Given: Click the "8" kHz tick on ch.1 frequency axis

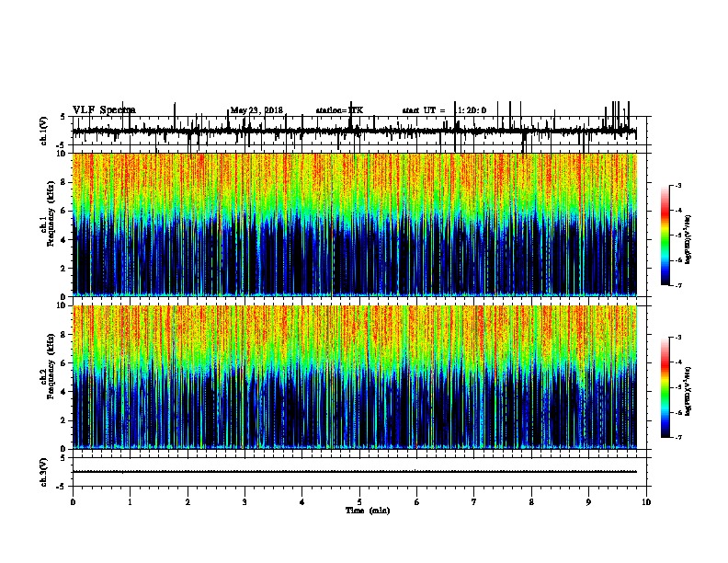Looking at the screenshot, I should [64, 182].
